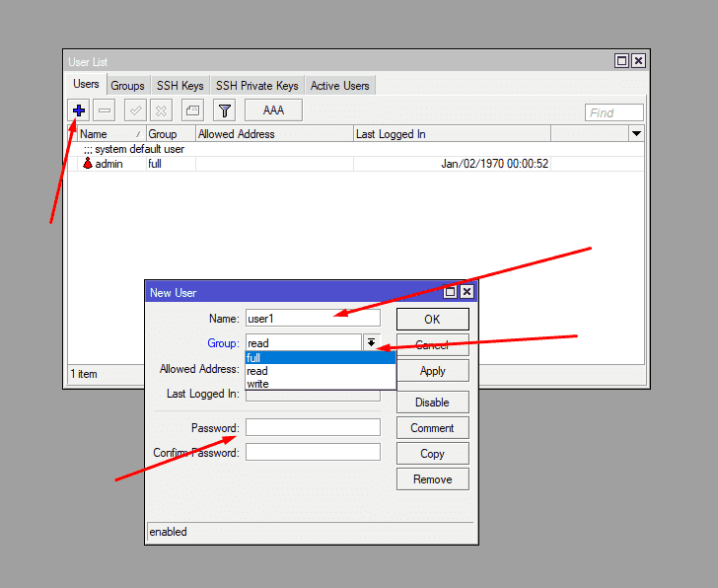Click the blue plus add user icon

pyautogui.click(x=79, y=110)
